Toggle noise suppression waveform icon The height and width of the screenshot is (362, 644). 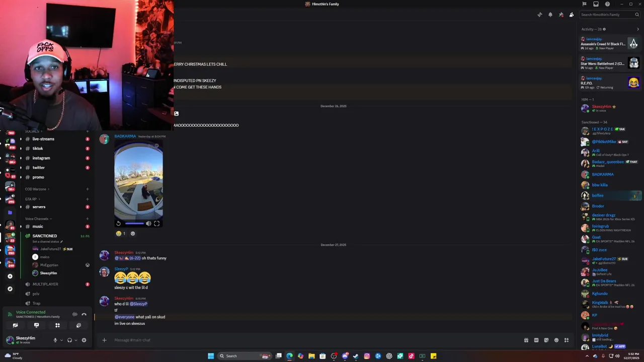pos(74,314)
